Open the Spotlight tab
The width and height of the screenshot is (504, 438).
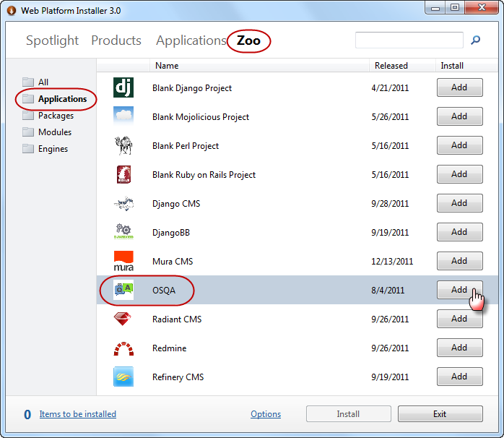coord(53,40)
